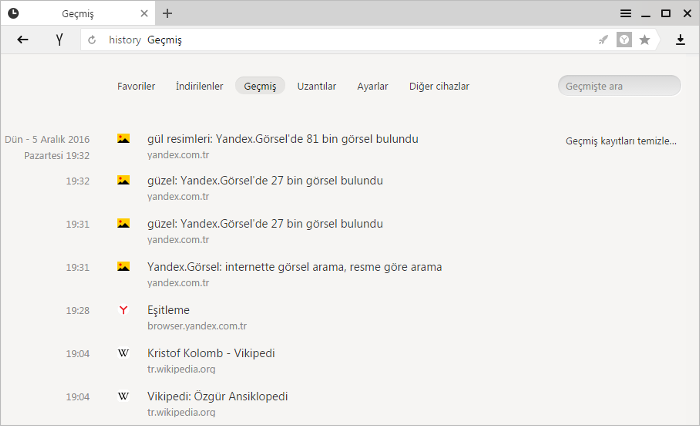Maximize the browser window
This screenshot has height=426, width=700.
pyautogui.click(x=665, y=13)
